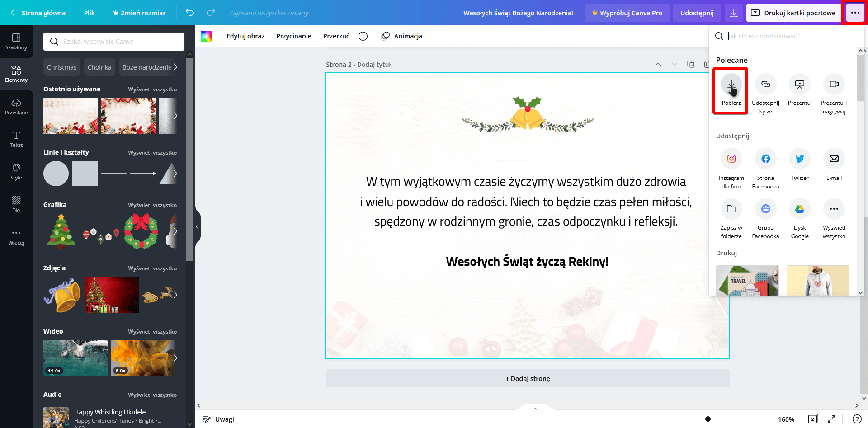Show more Wideo items arrow
Image resolution: width=868 pixels, height=428 pixels.
(x=175, y=358)
